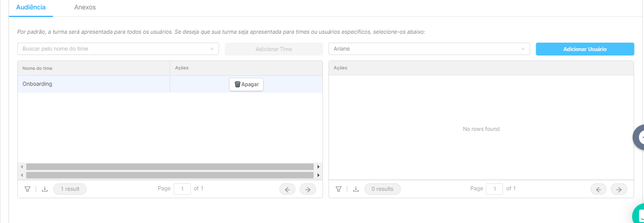Click the Adicionar Usuário button
Image resolution: width=644 pixels, height=223 pixels.
coord(585,49)
